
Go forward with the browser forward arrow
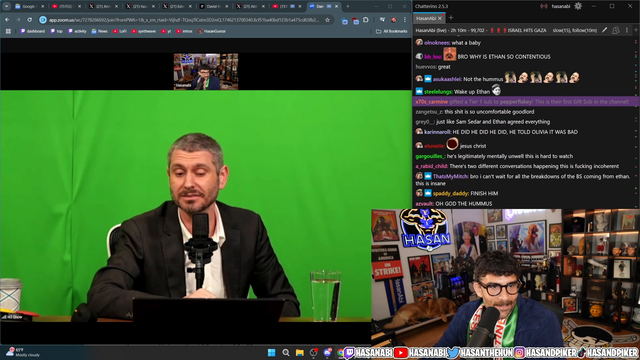point(18,20)
